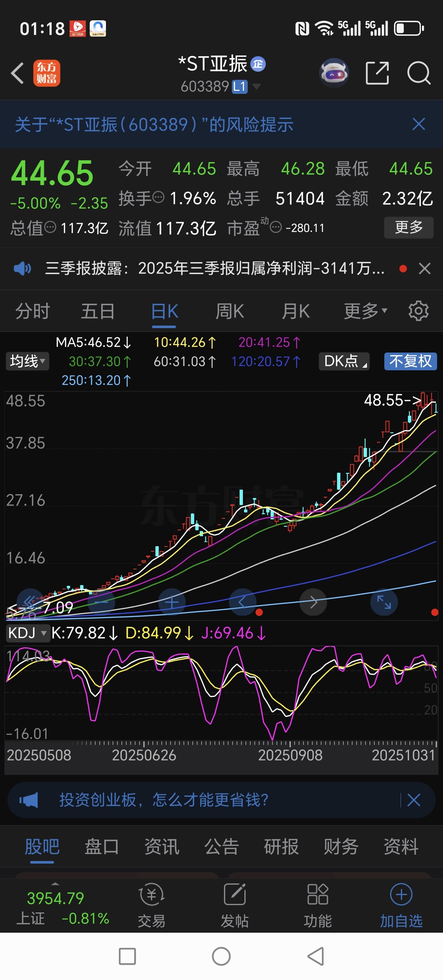Tap the info icon next to 总值
Viewport: 443px width, 980px height.
coord(50,227)
